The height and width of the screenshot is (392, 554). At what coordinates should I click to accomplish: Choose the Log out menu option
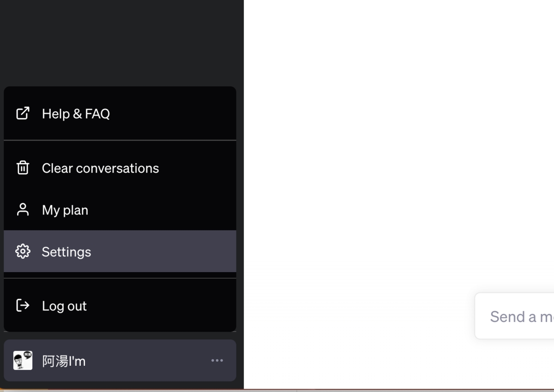(x=64, y=306)
